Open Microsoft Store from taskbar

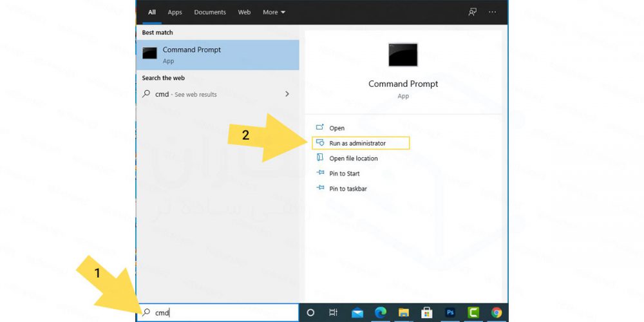(x=427, y=313)
